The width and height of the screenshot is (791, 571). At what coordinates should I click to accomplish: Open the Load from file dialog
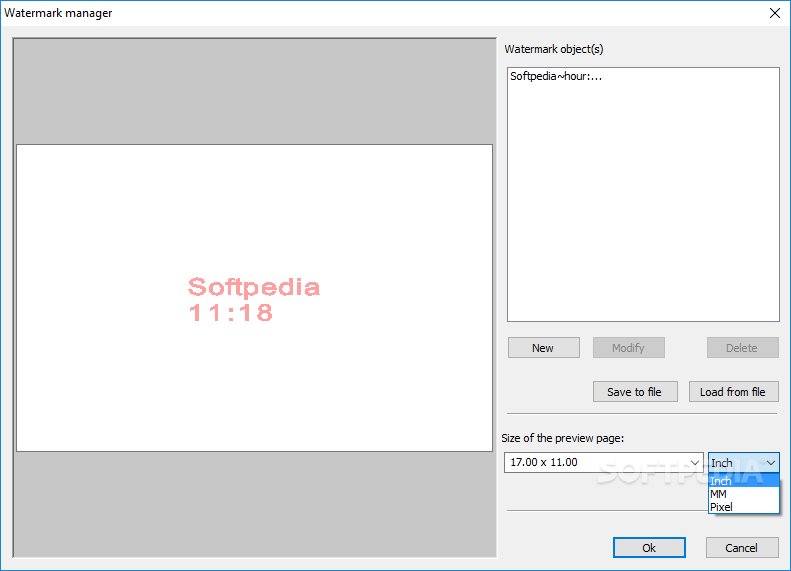[x=733, y=391]
